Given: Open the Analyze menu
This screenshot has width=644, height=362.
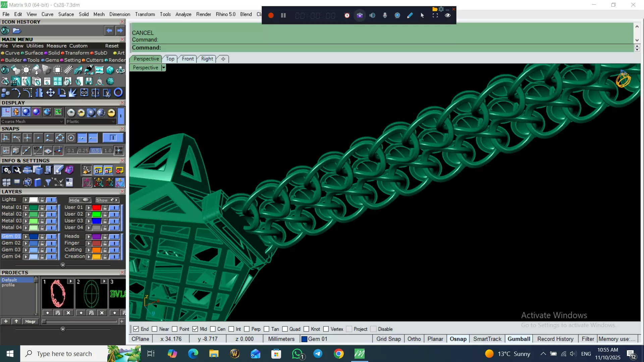Looking at the screenshot, I should point(183,14).
